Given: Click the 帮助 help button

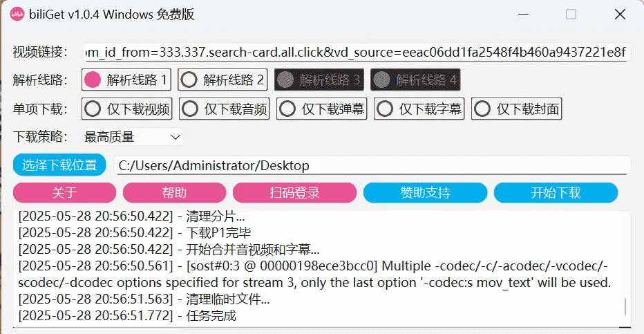Looking at the screenshot, I should pos(174,192).
